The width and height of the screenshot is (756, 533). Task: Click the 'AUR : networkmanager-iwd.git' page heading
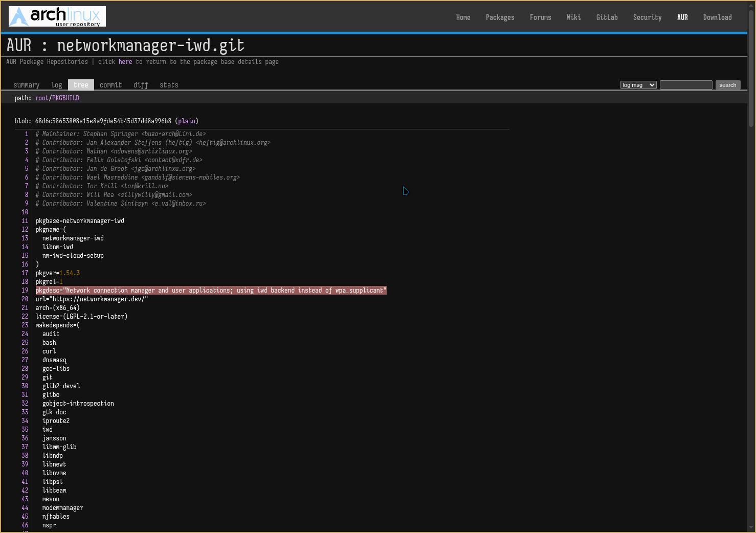pos(125,46)
